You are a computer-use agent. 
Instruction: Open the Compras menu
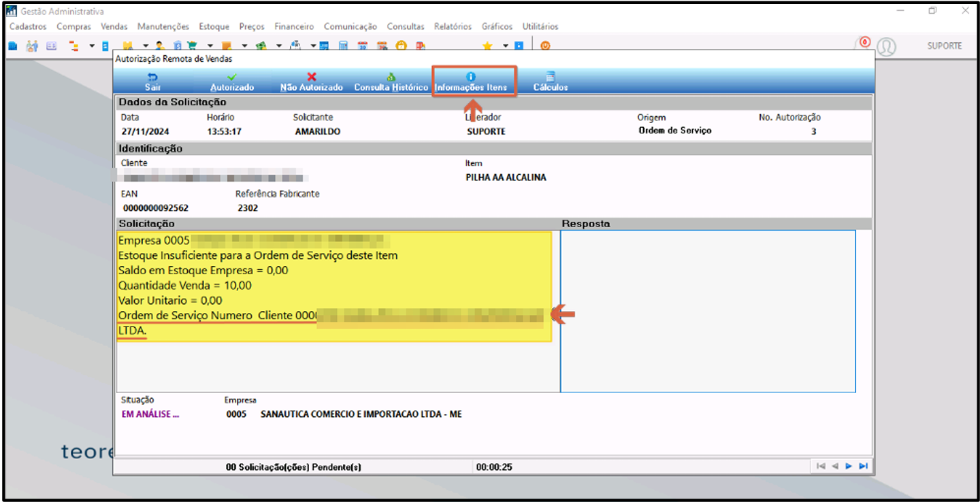click(x=73, y=27)
